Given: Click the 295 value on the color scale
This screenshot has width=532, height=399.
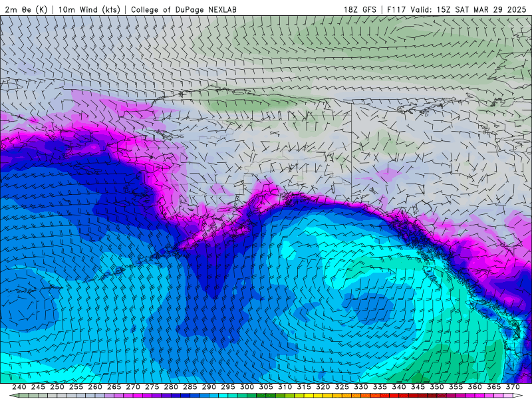Looking at the screenshot, I should (228, 387).
